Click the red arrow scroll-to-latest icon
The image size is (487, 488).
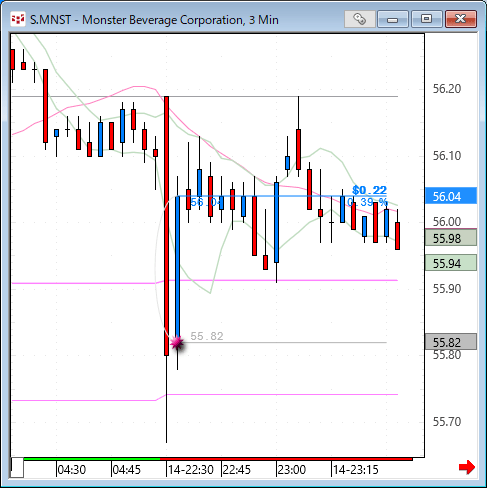pyautogui.click(x=467, y=467)
